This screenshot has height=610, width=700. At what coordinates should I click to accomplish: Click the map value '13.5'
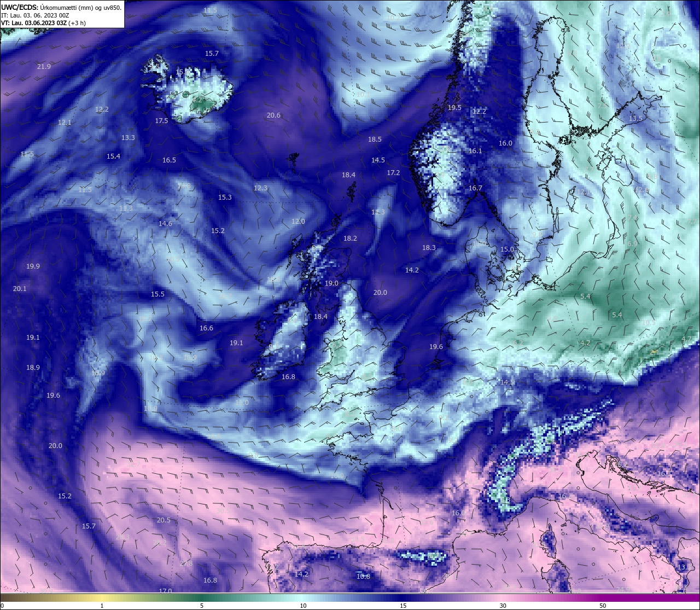635,118
